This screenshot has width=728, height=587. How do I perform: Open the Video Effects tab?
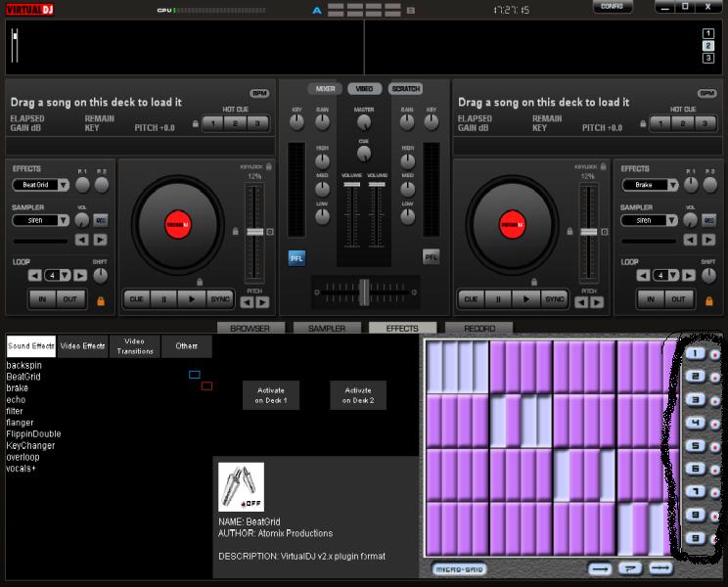pos(82,346)
